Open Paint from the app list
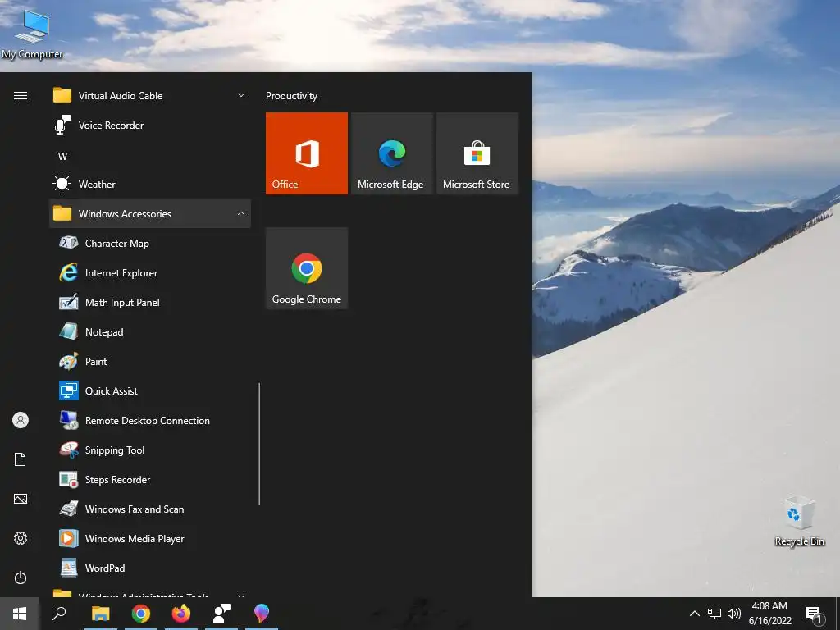This screenshot has width=840, height=630. pyautogui.click(x=150, y=361)
